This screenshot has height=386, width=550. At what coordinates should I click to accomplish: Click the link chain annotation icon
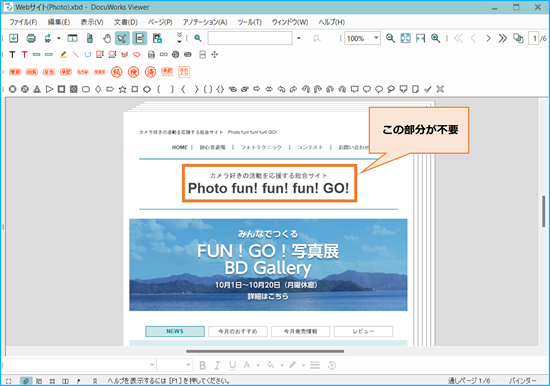tap(163, 54)
